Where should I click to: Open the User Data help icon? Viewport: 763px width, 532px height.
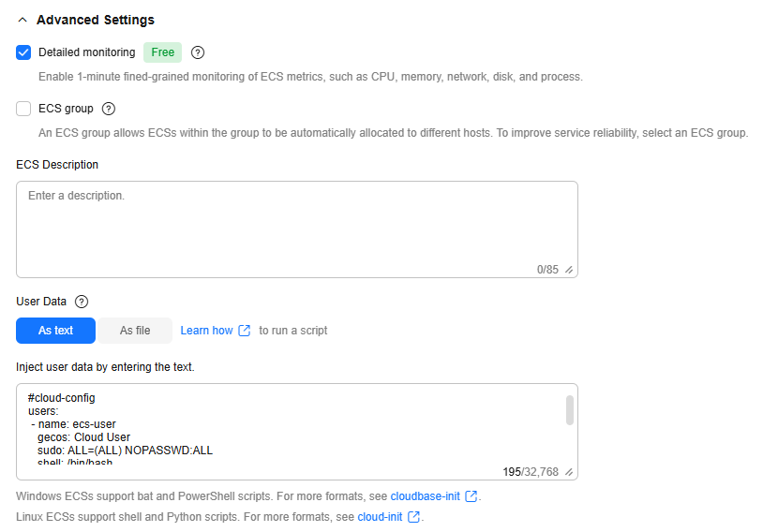coord(82,302)
